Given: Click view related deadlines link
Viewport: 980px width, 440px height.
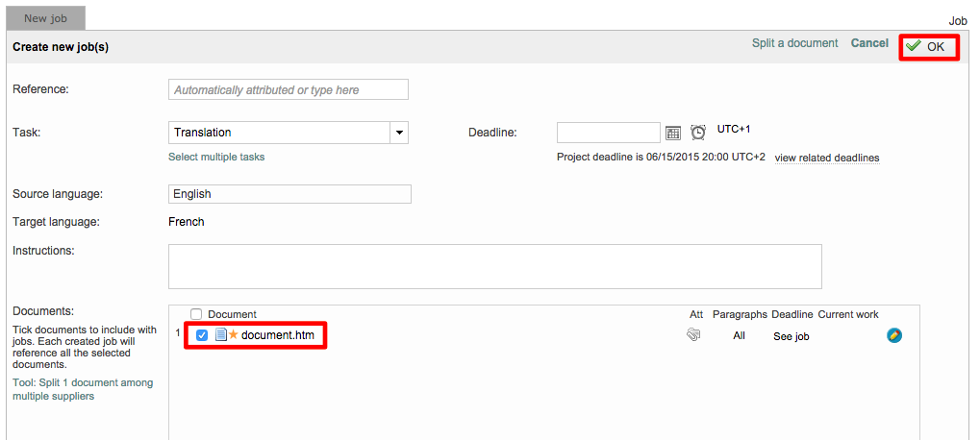Looking at the screenshot, I should point(826,158).
